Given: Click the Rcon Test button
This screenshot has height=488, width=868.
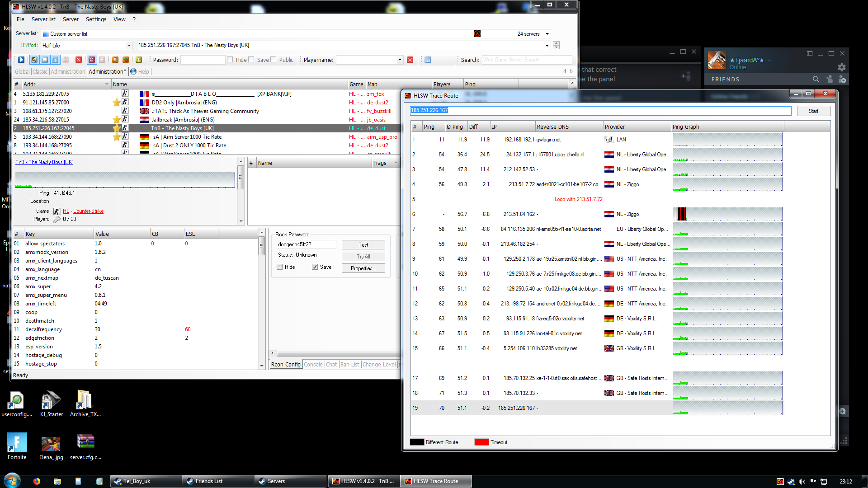Looking at the screenshot, I should (363, 245).
